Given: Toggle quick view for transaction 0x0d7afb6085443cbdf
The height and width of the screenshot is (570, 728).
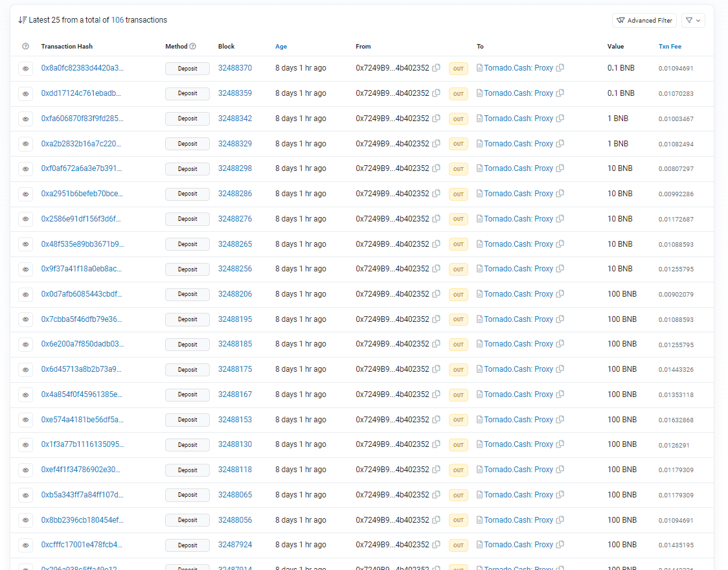Looking at the screenshot, I should (25, 295).
